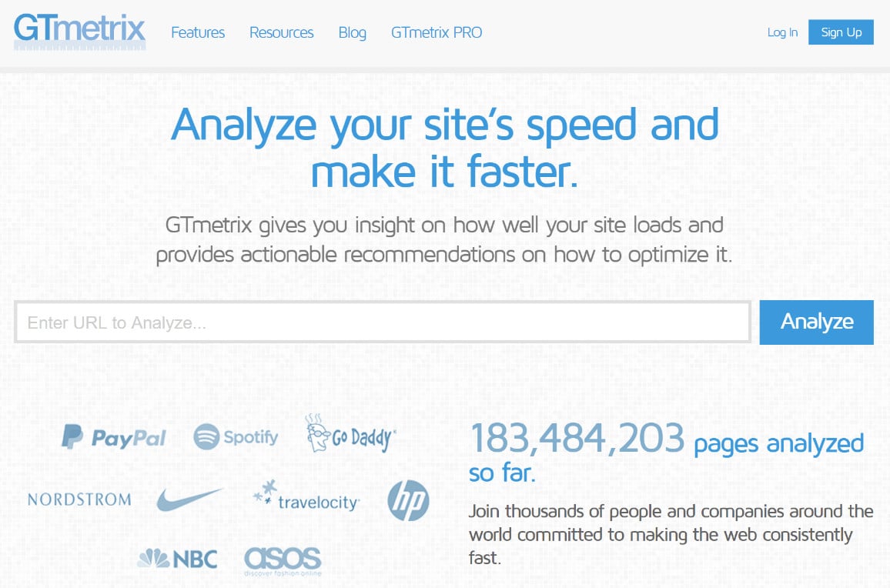Click the HP logo
Viewport: 890px width, 588px height.
click(409, 500)
